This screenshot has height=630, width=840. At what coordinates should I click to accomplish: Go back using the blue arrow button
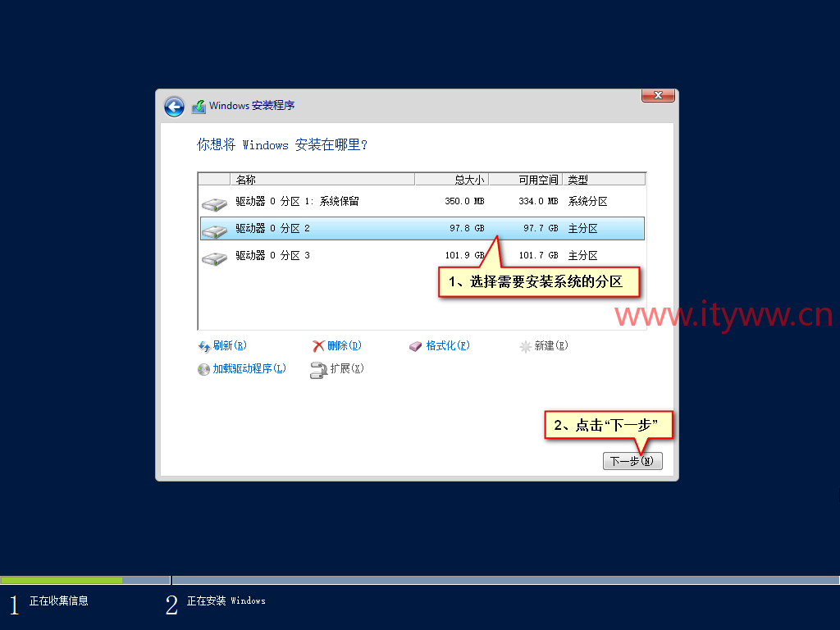click(174, 107)
